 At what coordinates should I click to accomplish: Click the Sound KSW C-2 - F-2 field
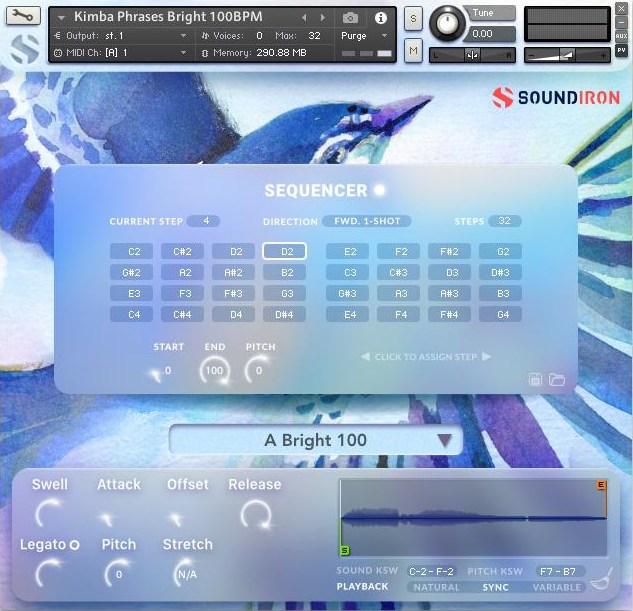(x=431, y=571)
